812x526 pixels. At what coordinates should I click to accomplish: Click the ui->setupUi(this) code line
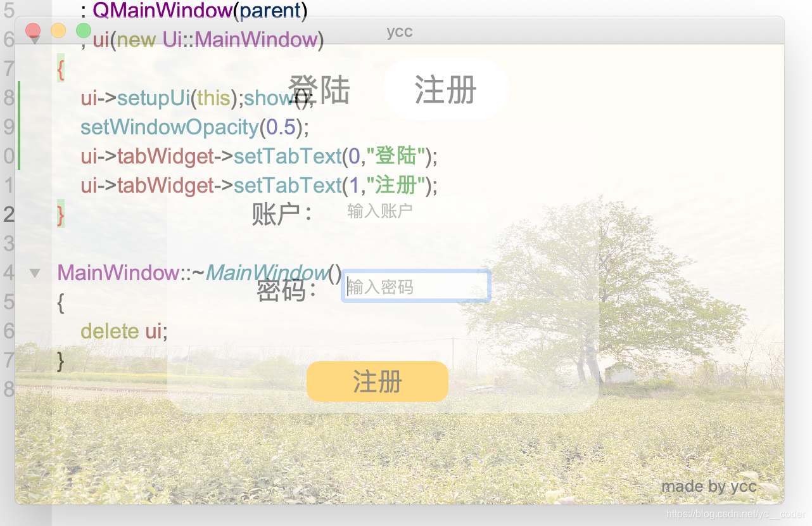[197, 98]
